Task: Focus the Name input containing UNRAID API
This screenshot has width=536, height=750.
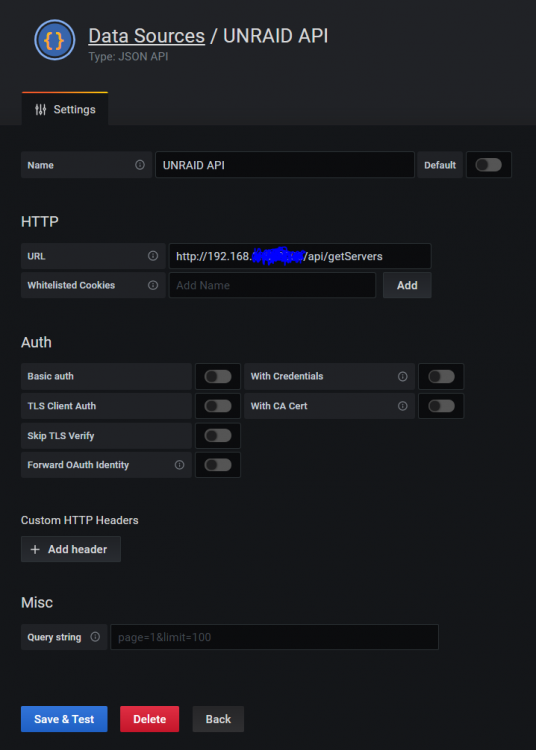Action: 285,165
